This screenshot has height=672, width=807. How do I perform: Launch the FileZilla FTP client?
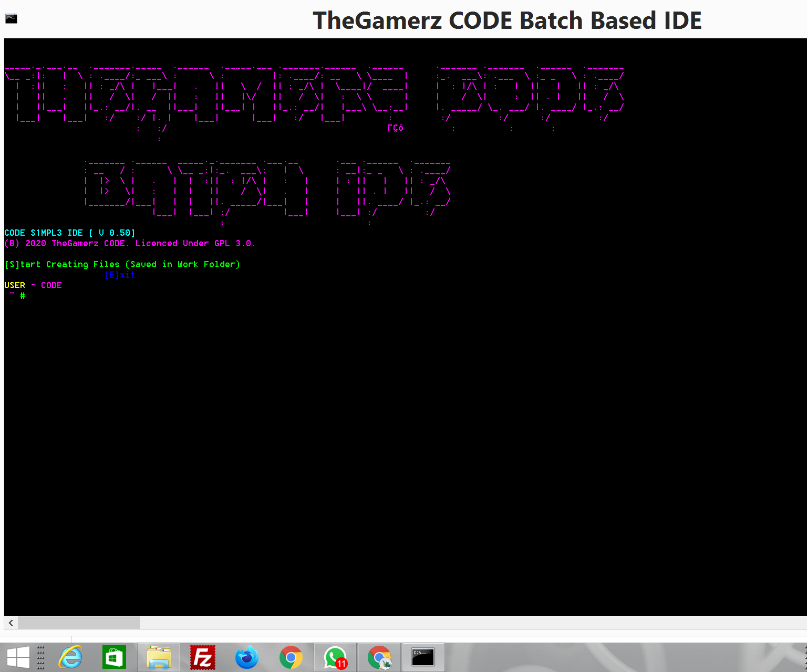pyautogui.click(x=202, y=657)
